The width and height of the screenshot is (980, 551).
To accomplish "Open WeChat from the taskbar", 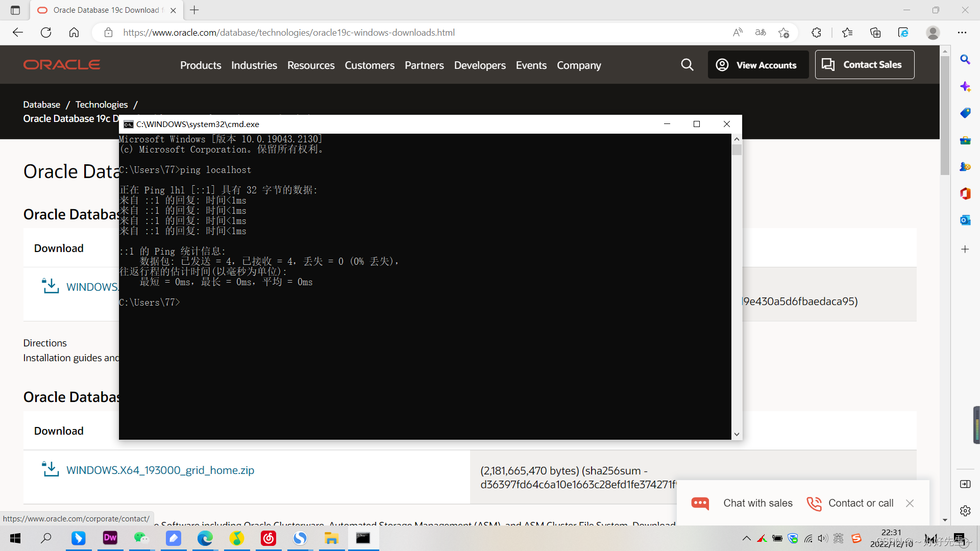I will [x=141, y=538].
